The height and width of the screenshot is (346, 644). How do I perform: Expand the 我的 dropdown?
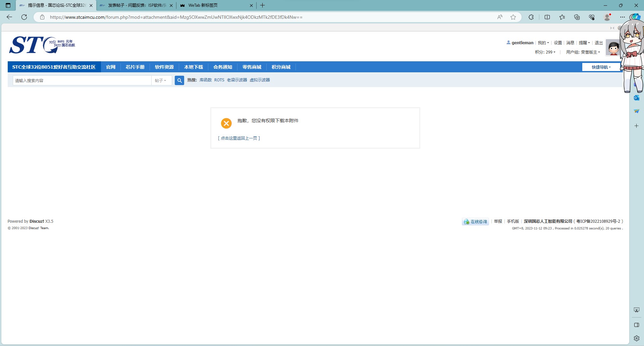pyautogui.click(x=543, y=43)
